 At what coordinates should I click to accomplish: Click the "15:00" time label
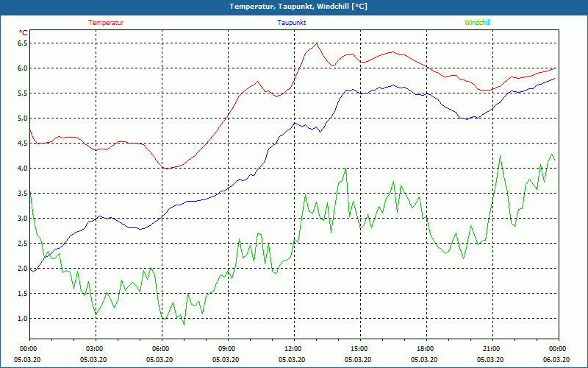click(359, 349)
